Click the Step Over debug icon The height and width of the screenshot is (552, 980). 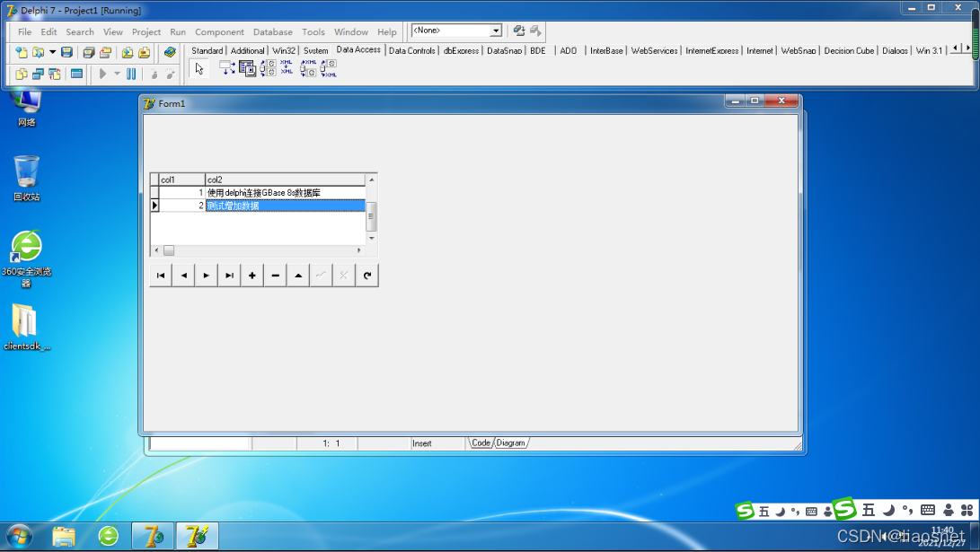(170, 74)
